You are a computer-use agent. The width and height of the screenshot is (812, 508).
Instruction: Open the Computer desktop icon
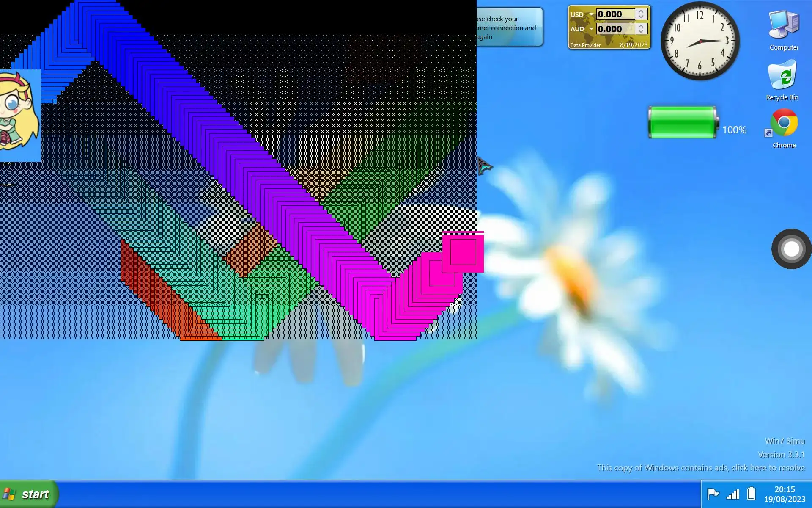pyautogui.click(x=784, y=26)
